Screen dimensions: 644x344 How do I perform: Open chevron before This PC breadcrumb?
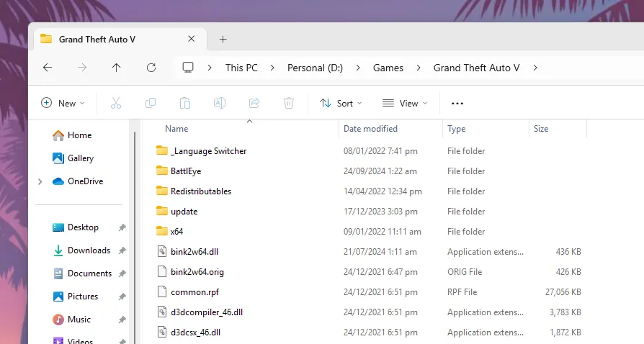click(x=210, y=68)
